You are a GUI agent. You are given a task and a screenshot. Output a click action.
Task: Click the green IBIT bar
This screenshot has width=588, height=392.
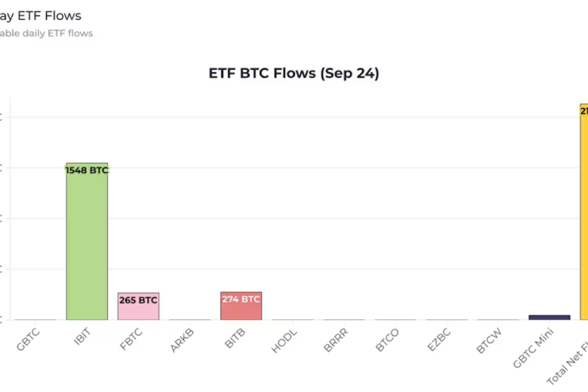pyautogui.click(x=87, y=245)
